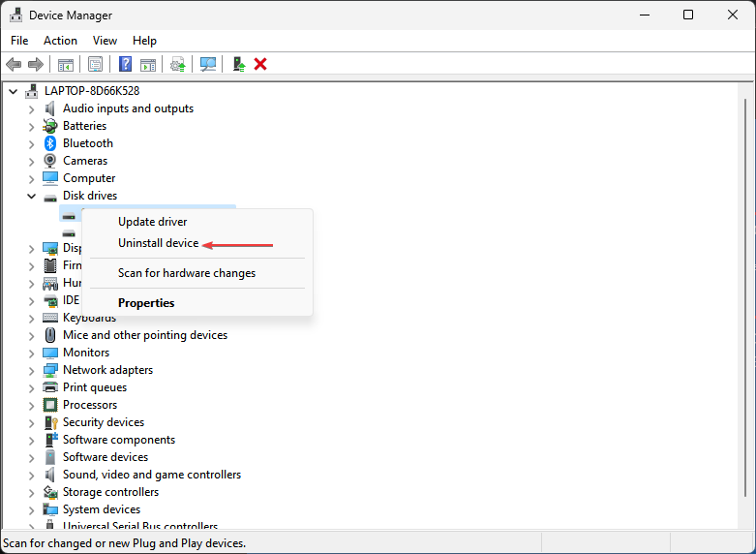Expand the Processors category chevron
The width and height of the screenshot is (756, 554).
click(x=31, y=406)
